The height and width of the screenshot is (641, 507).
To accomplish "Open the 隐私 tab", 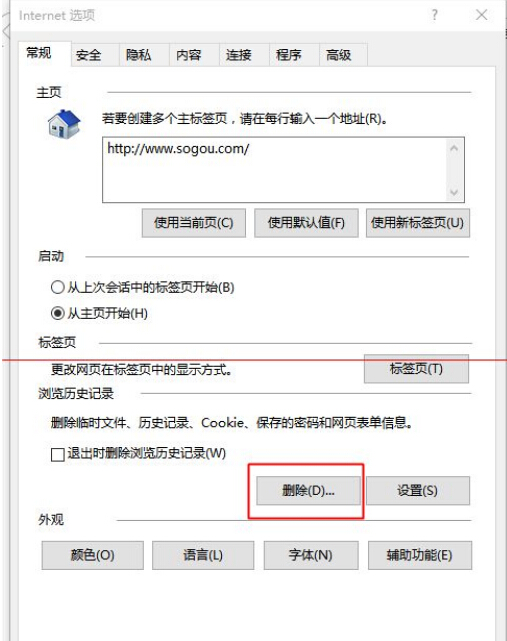I will (x=138, y=55).
